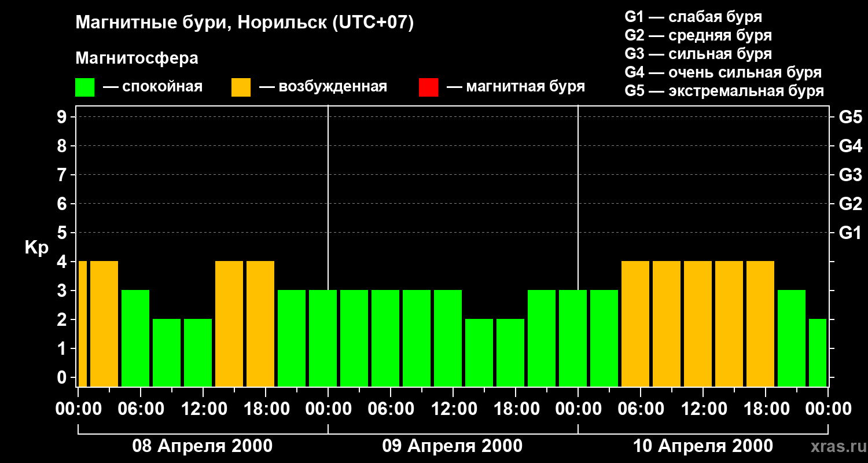Click the 'G1 — слабая буря' legend line
The height and width of the screenshot is (463, 868).
click(693, 17)
